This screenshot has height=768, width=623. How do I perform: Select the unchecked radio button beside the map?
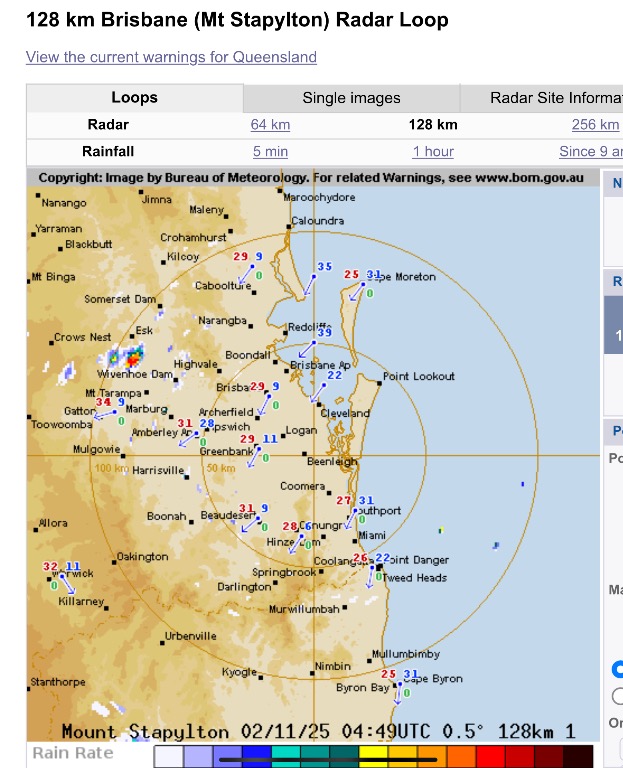[618, 696]
